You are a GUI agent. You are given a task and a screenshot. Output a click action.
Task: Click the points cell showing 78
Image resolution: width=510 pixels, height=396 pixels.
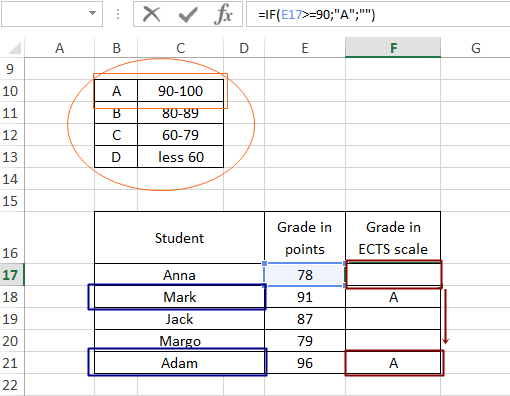tap(305, 275)
